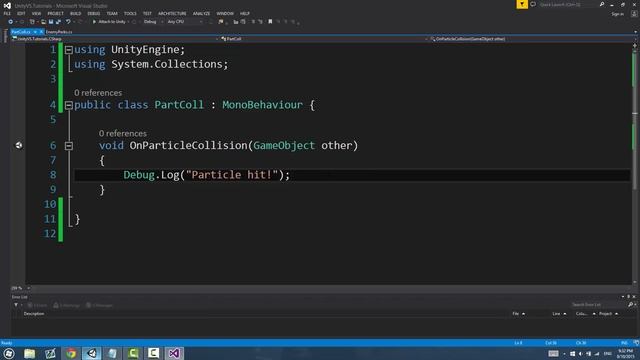Click System.Collections on line 2
The width and height of the screenshot is (640, 360).
click(167, 64)
